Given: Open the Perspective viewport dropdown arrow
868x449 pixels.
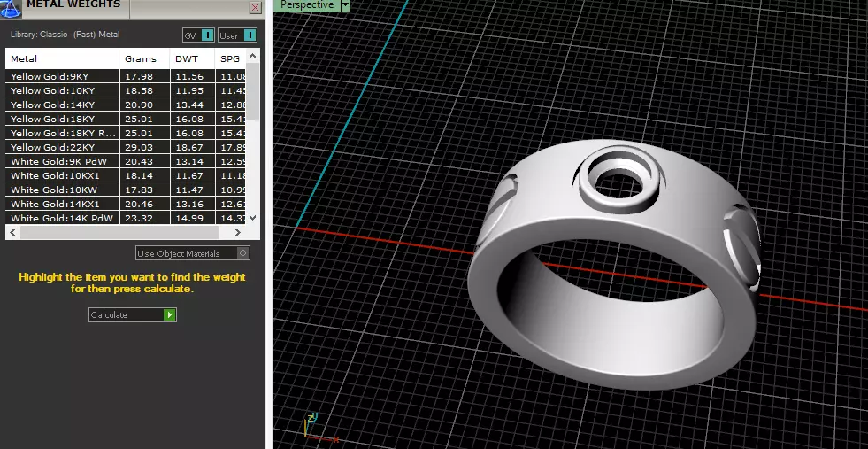Looking at the screenshot, I should click(x=345, y=5).
